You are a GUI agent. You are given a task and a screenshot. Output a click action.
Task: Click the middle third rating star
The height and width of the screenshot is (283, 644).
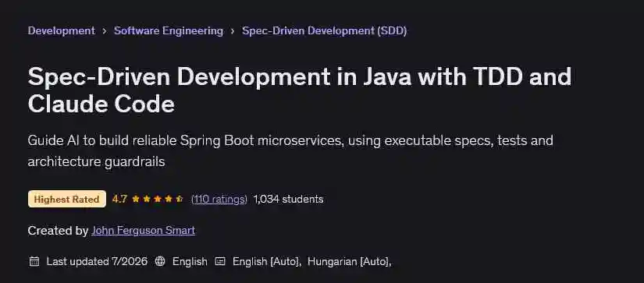pos(158,200)
